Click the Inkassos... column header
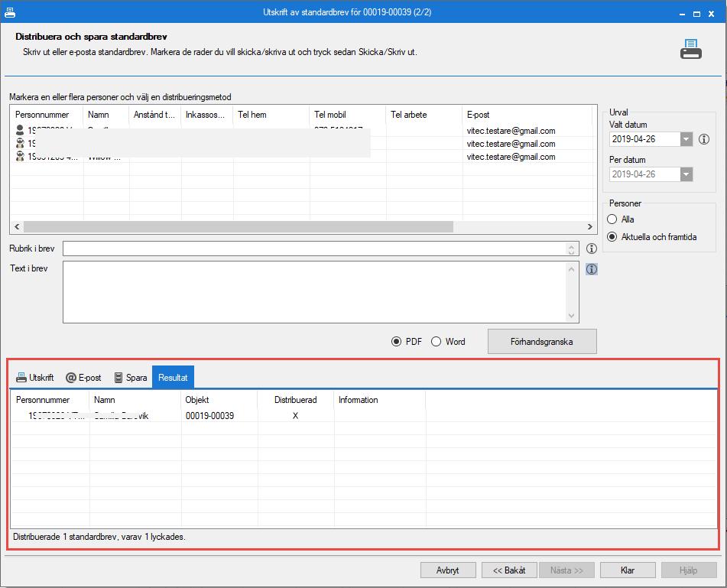The image size is (727, 588). 205,115
